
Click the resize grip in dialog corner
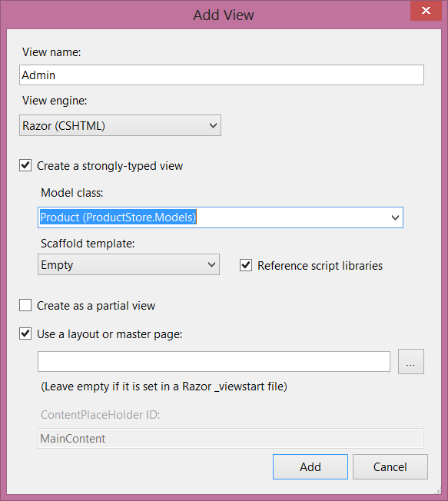coord(438,491)
